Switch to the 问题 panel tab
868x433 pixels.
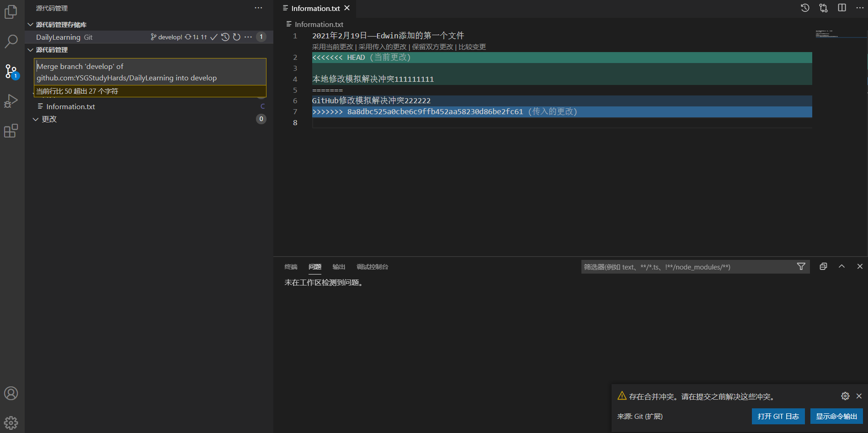(315, 267)
